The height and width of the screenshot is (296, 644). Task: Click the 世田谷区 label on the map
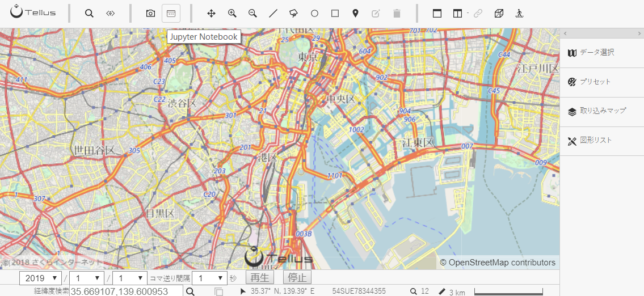click(94, 150)
